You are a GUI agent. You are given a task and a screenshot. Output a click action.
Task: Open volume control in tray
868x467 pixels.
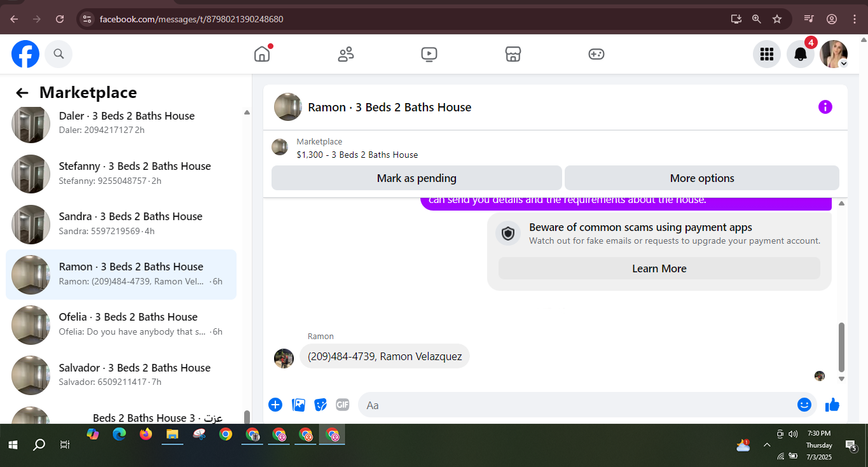(x=793, y=434)
